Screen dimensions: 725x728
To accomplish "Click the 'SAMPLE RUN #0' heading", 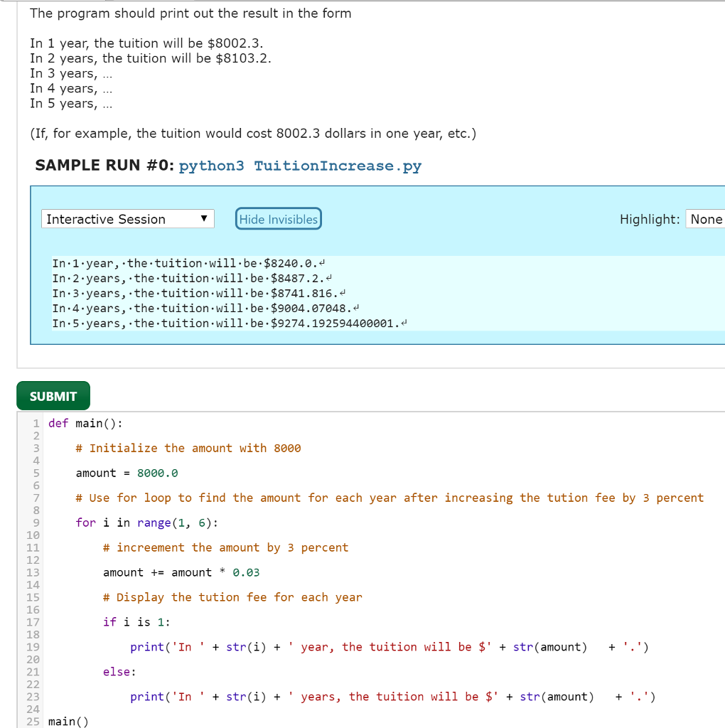I will (104, 166).
